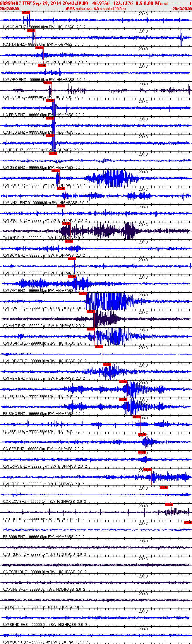Select the CC VALT BHZ station label
This screenshot has width=192, height=644.
click(14, 326)
